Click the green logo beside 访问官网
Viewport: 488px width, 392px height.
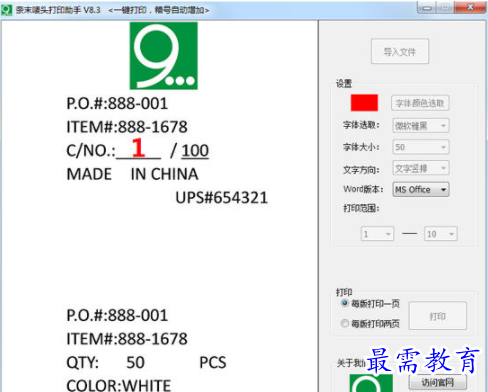[x=371, y=383]
